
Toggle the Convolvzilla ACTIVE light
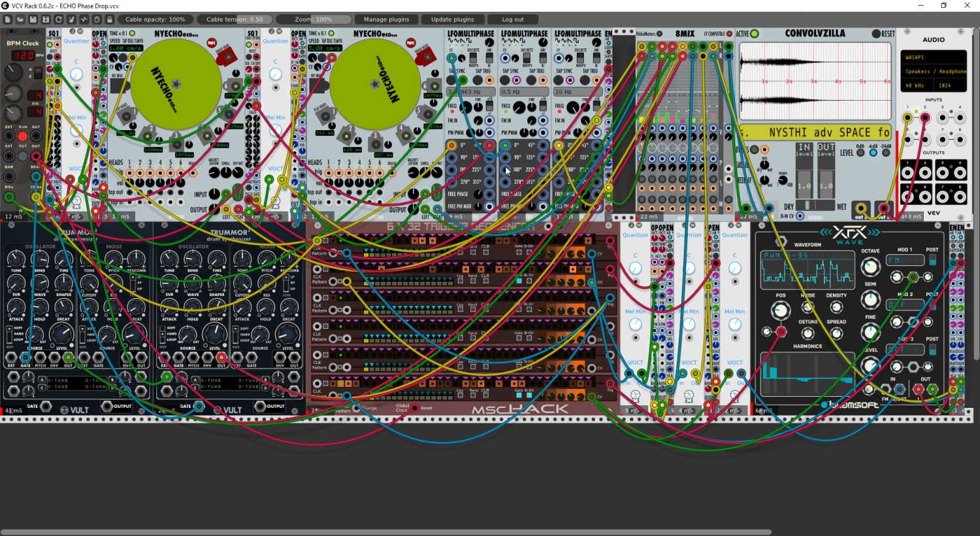(x=755, y=34)
